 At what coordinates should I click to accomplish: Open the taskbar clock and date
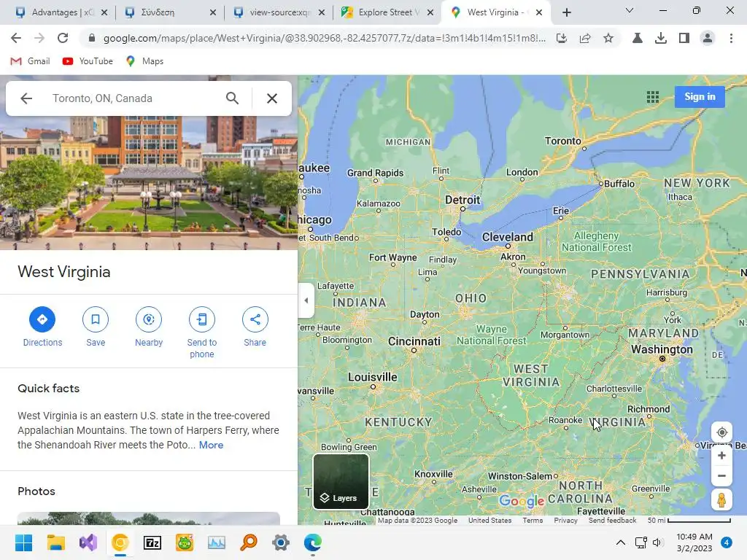click(694, 542)
